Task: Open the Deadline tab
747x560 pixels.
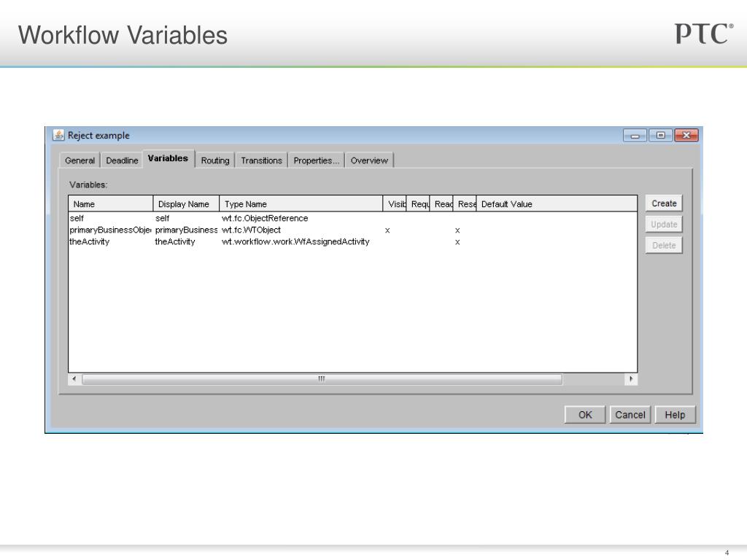Action: [122, 160]
